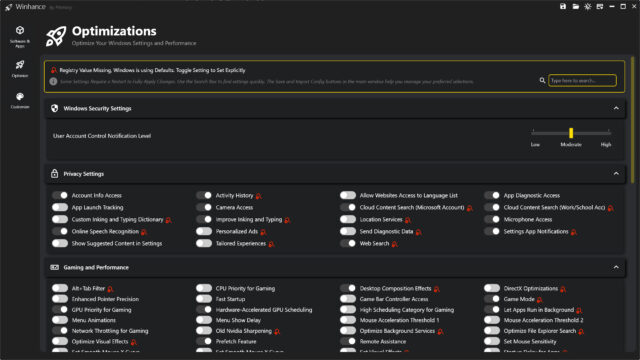Image resolution: width=640 pixels, height=360 pixels.
Task: Click the vertical scrollbar on the right
Action: (633, 120)
